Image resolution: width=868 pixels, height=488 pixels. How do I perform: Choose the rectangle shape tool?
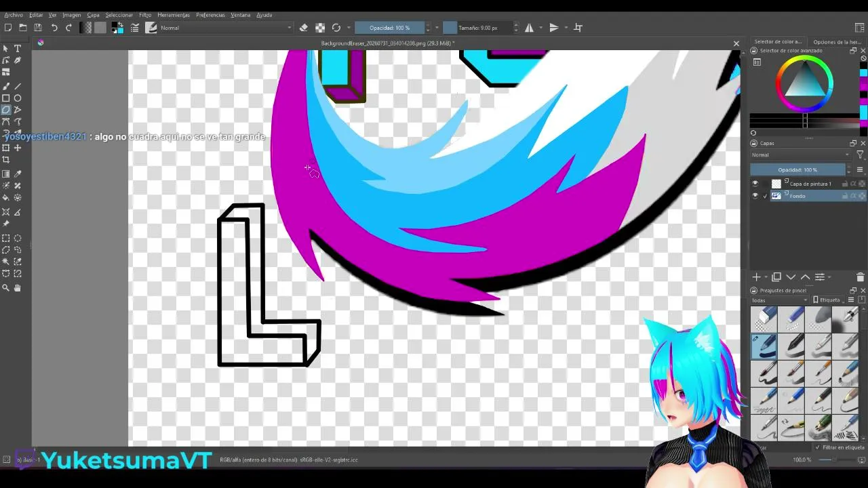point(6,98)
